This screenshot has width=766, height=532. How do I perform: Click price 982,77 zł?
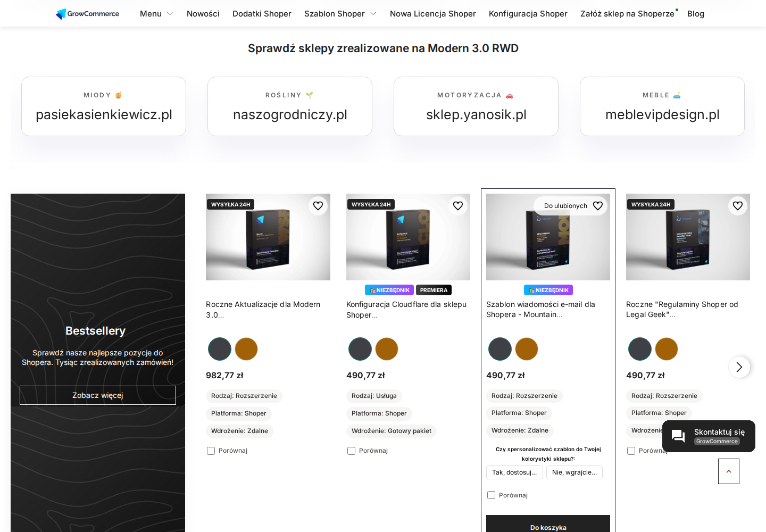tap(224, 375)
